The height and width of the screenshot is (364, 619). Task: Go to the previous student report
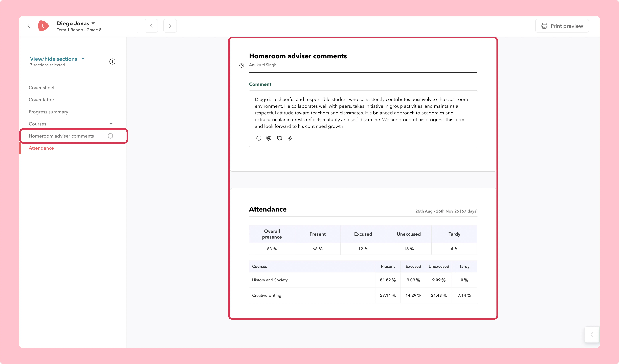(x=151, y=26)
